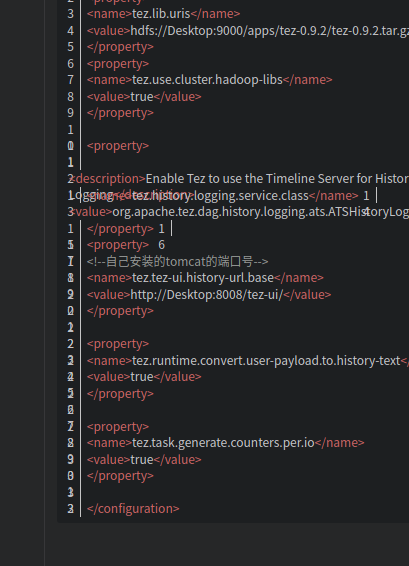Screen dimensions: 409x566
Task: Click the tez.lib.uris name line
Action: 163,14
